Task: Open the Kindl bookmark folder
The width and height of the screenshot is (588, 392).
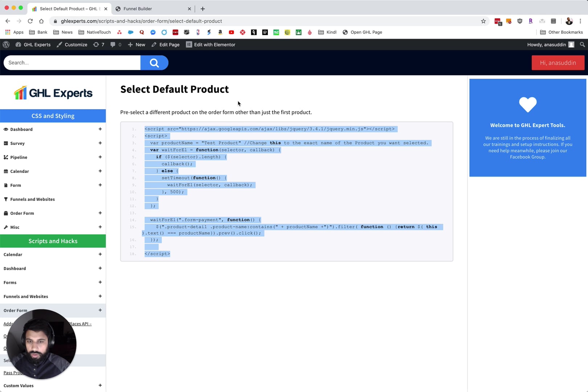Action: pyautogui.click(x=327, y=32)
